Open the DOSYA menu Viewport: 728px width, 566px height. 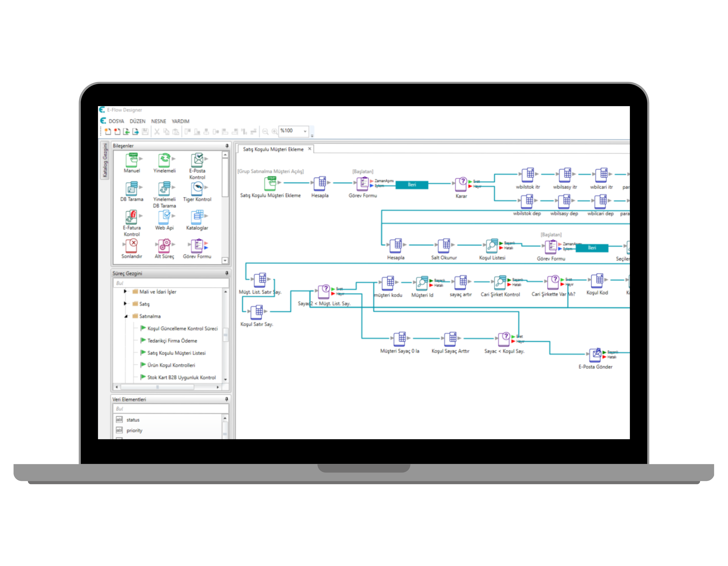pos(116,121)
